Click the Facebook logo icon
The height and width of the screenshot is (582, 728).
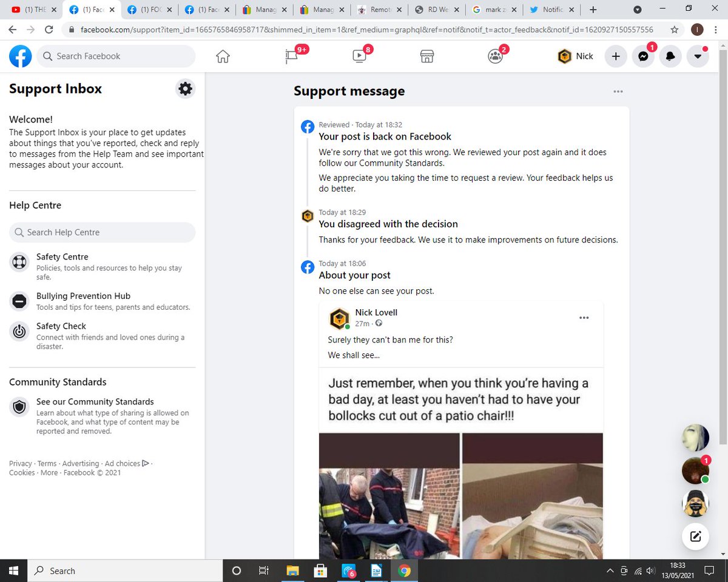[x=21, y=56]
